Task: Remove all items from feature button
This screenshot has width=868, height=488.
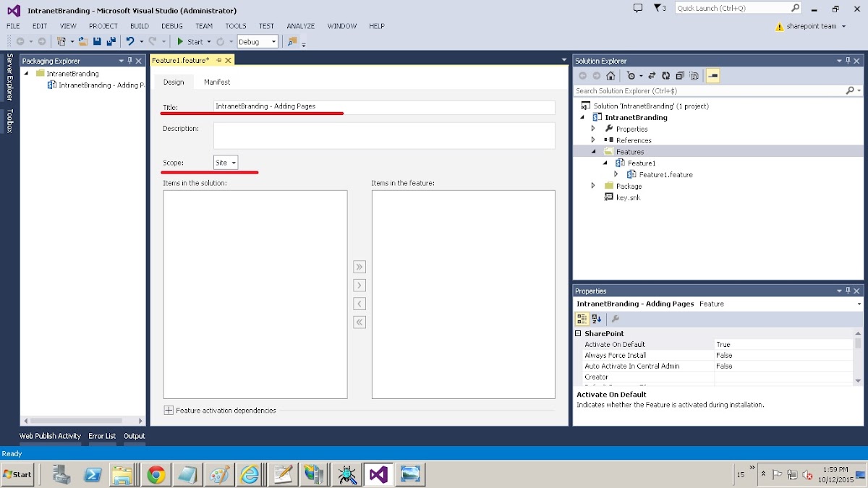Action: [359, 322]
